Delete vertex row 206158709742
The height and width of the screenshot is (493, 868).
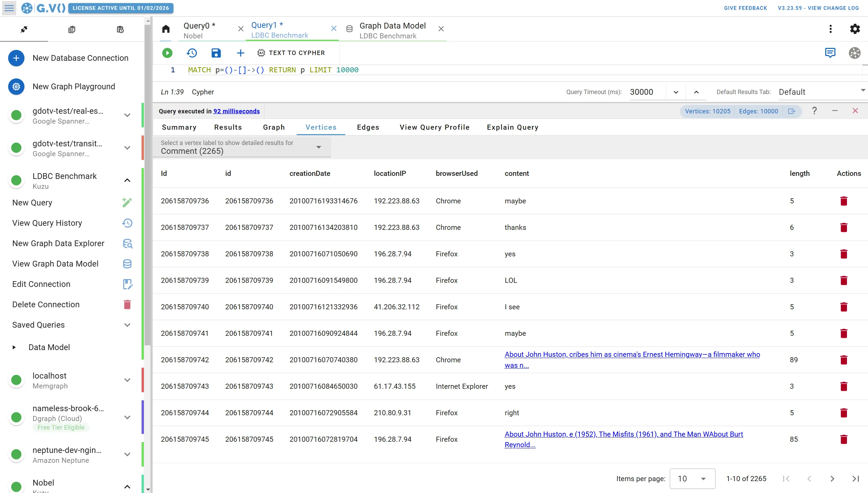pos(844,360)
